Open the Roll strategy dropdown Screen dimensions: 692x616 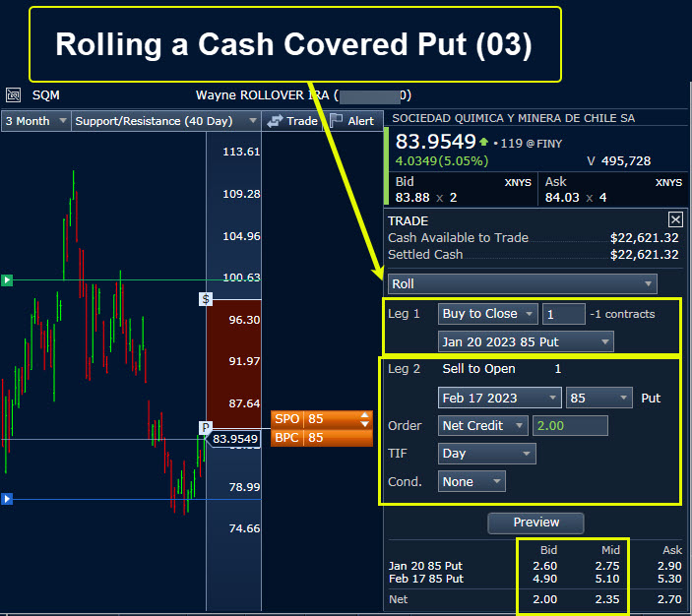tap(522, 284)
